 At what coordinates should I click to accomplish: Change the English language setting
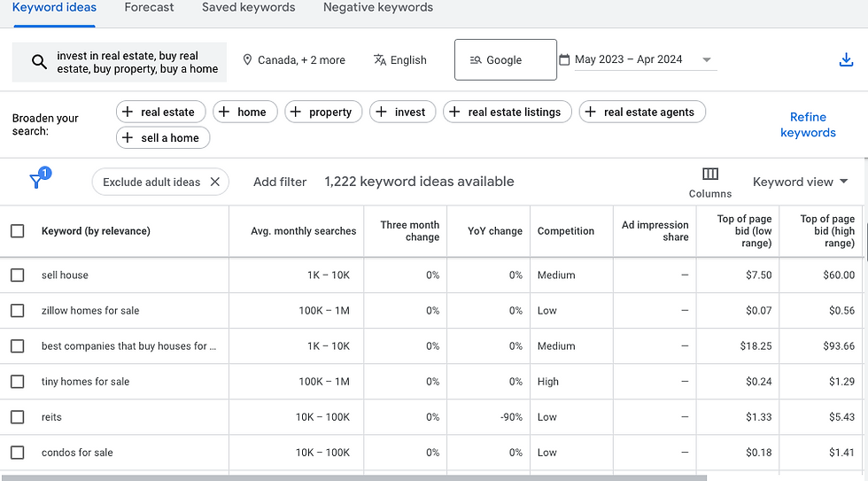(400, 59)
